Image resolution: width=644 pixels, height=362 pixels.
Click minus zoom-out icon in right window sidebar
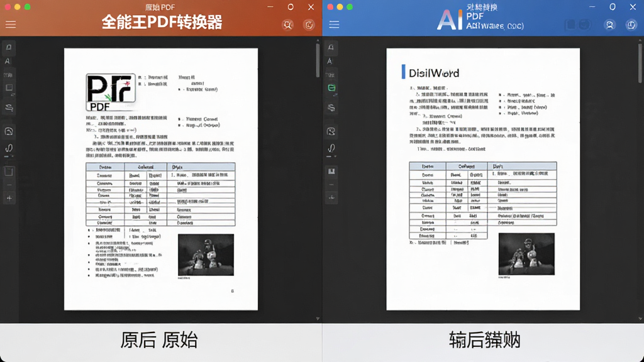click(x=331, y=185)
